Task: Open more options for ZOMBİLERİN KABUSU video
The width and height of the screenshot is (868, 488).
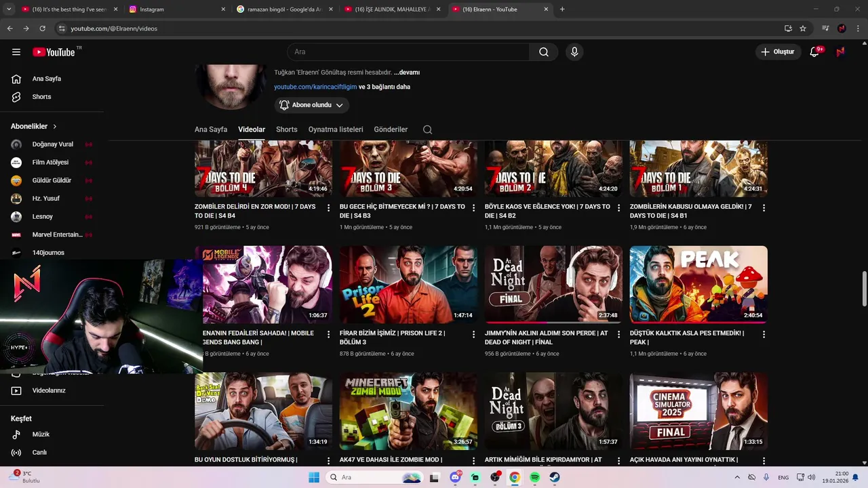Action: coord(764,208)
